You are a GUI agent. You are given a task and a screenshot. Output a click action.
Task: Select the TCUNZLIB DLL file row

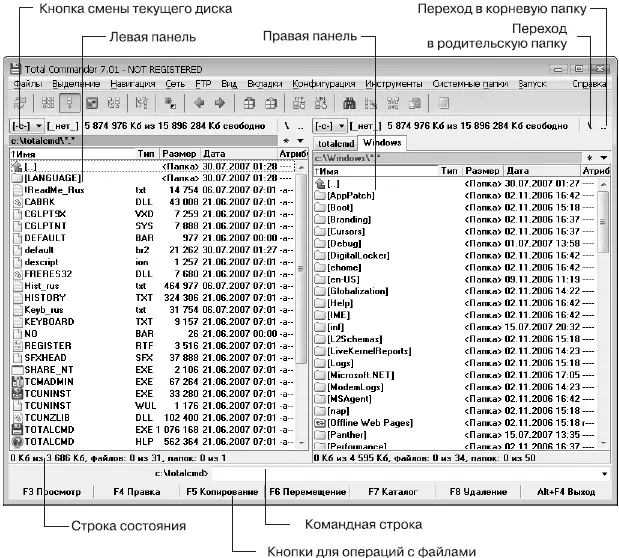[152, 418]
